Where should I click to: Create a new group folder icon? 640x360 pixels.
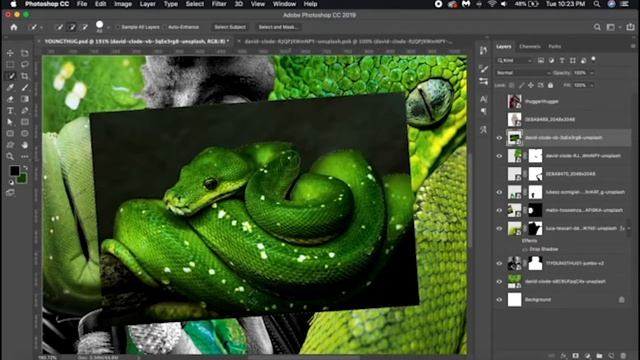[x=599, y=356]
